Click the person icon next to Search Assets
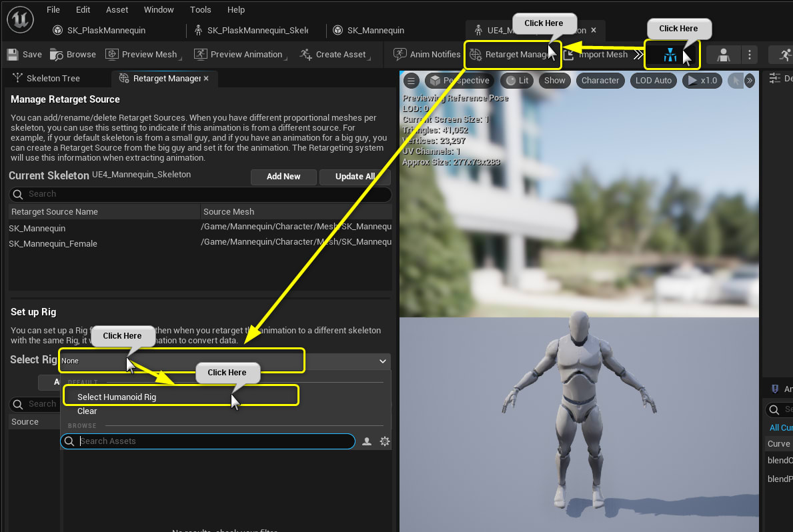The height and width of the screenshot is (532, 793). 367,441
